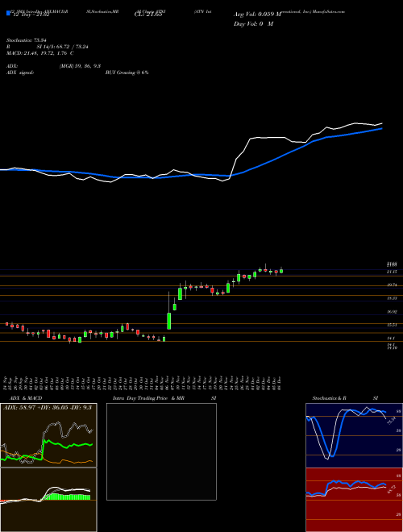403x532 pixels.
Task: Select the 'Day Vol: 0 M' text
Action: coord(253,24)
